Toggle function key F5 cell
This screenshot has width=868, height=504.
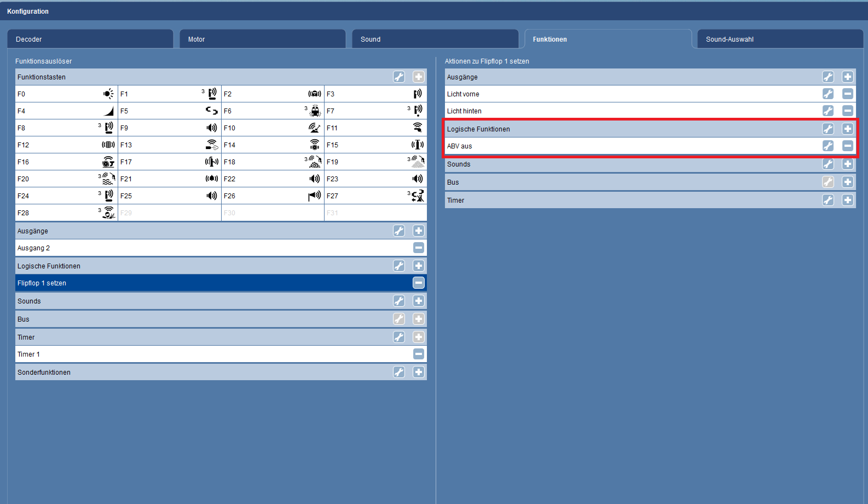169,111
